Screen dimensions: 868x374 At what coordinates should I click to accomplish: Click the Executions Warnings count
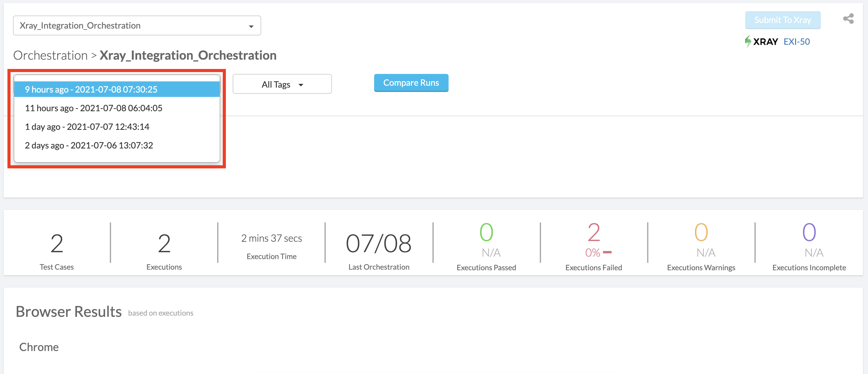tap(701, 232)
